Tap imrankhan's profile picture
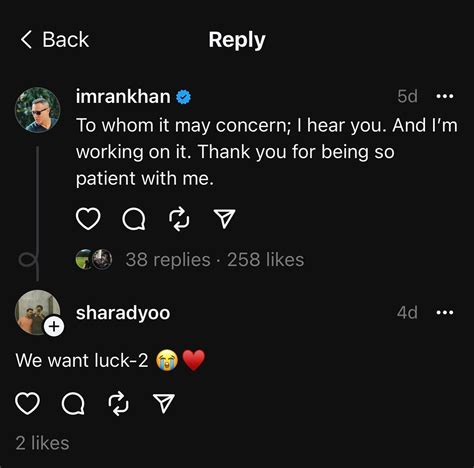This screenshot has height=468, width=474. point(38,110)
